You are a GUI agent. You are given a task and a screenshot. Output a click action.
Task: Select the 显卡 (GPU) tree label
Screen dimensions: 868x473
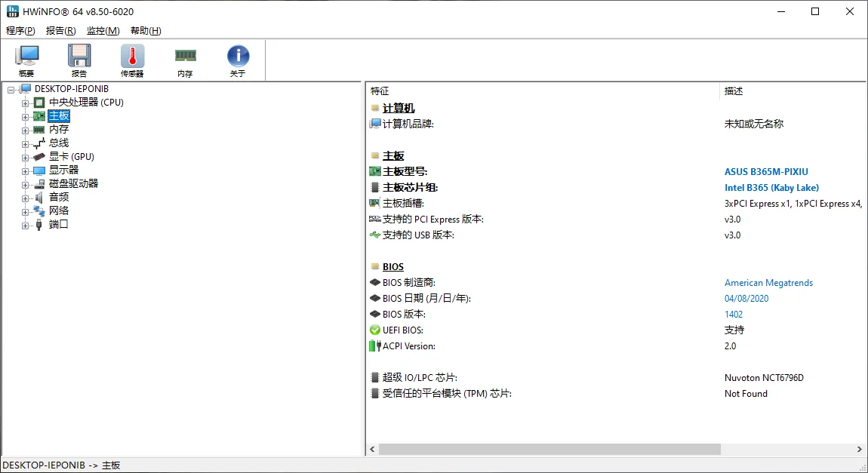[72, 157]
